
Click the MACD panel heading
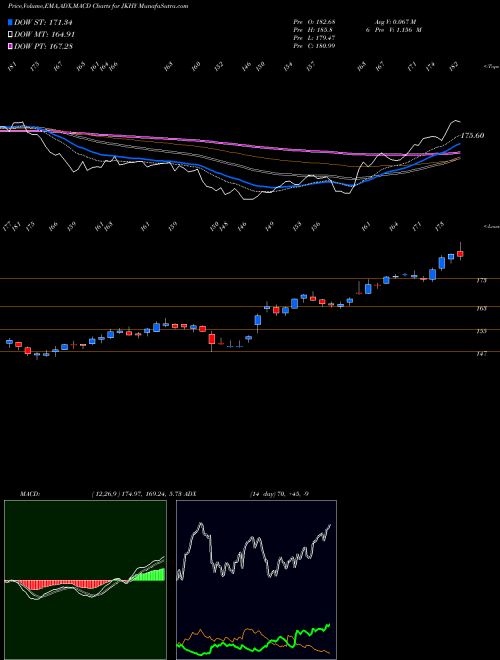30,494
